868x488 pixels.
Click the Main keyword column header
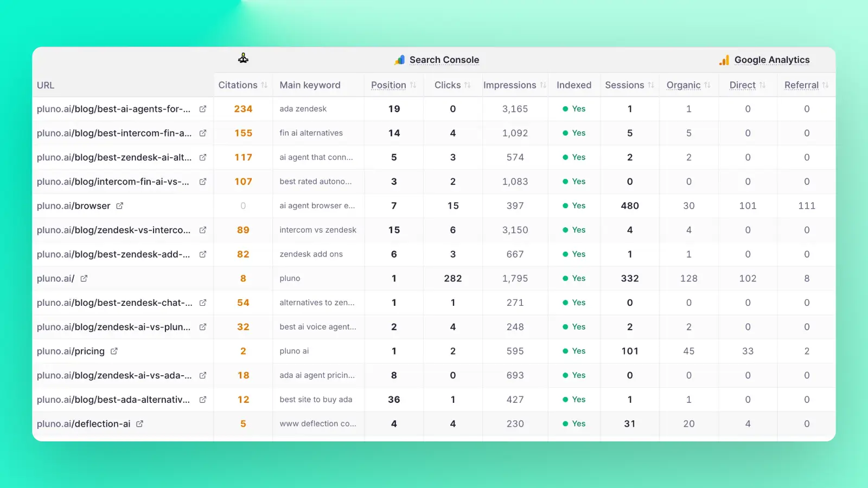(x=310, y=85)
